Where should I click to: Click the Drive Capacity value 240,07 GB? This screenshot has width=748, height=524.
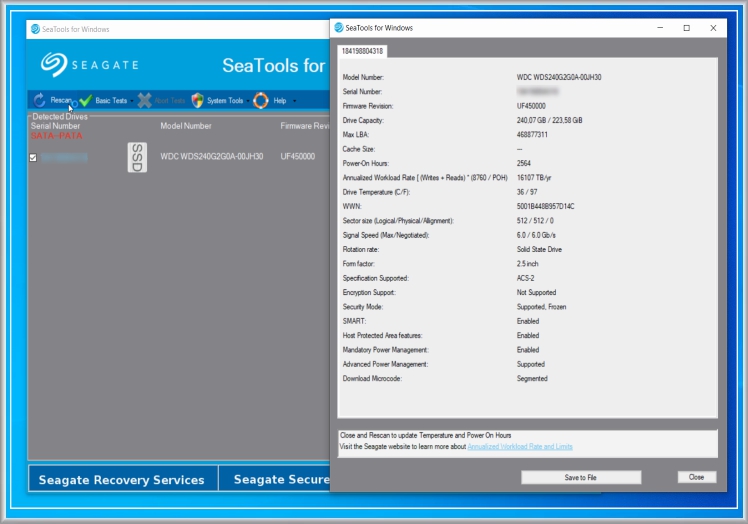549,120
